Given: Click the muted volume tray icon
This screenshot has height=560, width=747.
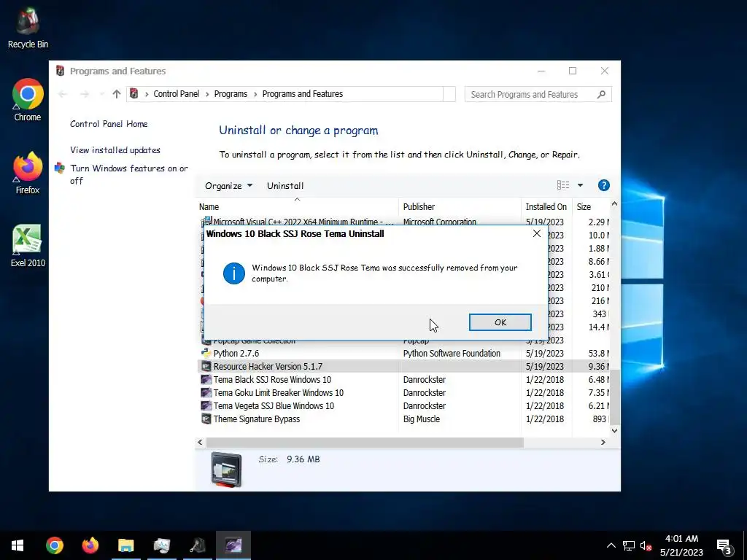Looking at the screenshot, I should (x=646, y=545).
